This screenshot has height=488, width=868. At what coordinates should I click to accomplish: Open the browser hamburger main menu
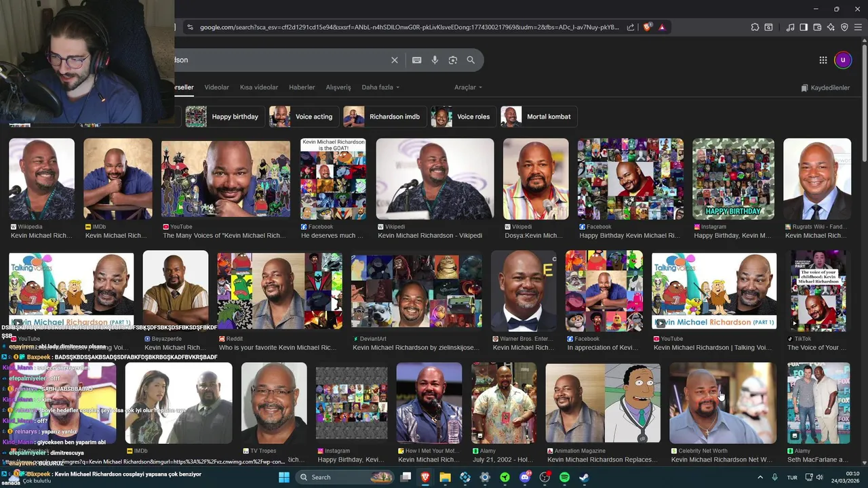click(x=858, y=27)
